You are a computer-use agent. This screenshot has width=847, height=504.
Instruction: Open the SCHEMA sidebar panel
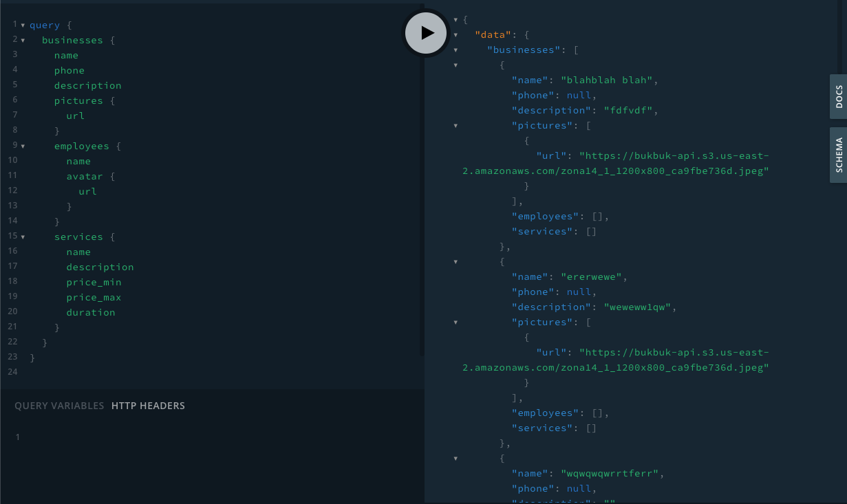(x=838, y=155)
